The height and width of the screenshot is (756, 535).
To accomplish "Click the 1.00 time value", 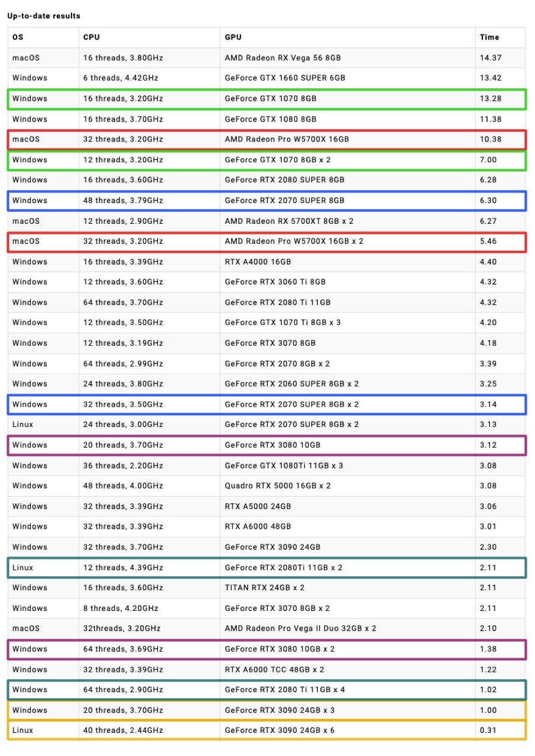I will click(x=488, y=710).
